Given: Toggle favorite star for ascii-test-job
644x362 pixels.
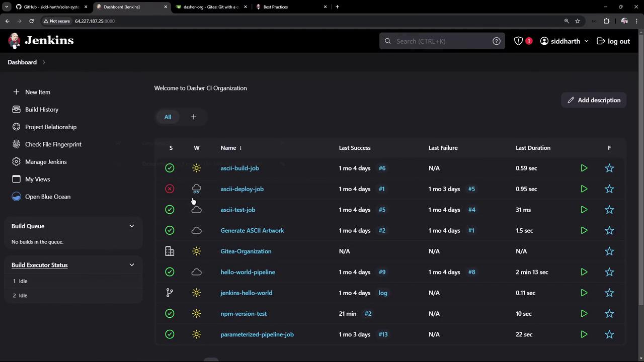Looking at the screenshot, I should click(x=609, y=210).
